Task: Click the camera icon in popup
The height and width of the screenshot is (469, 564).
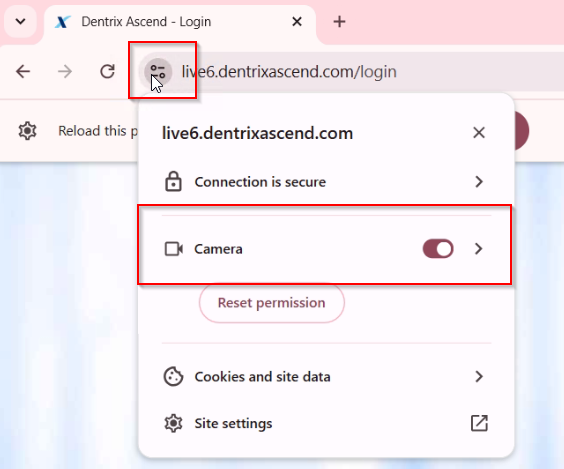Action: point(174,249)
